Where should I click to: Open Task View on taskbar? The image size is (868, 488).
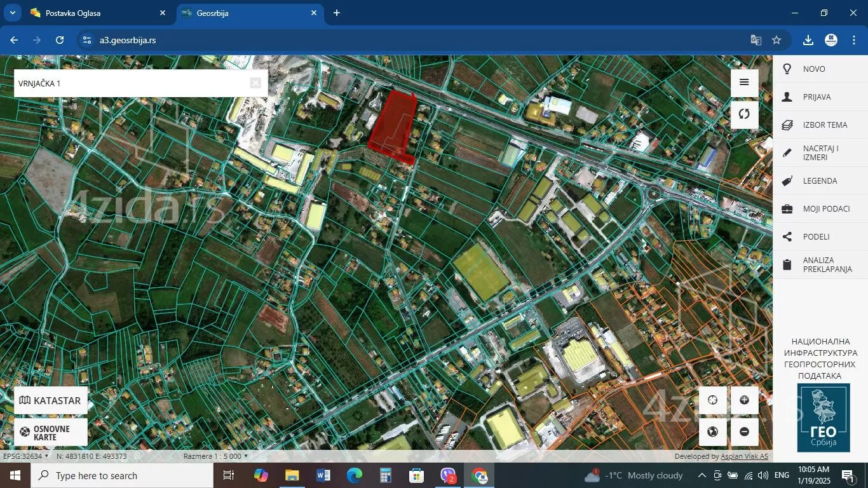(229, 475)
